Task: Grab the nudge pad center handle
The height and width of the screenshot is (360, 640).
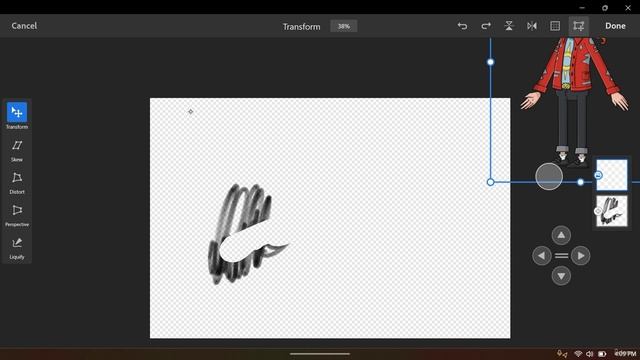Action: click(x=561, y=256)
